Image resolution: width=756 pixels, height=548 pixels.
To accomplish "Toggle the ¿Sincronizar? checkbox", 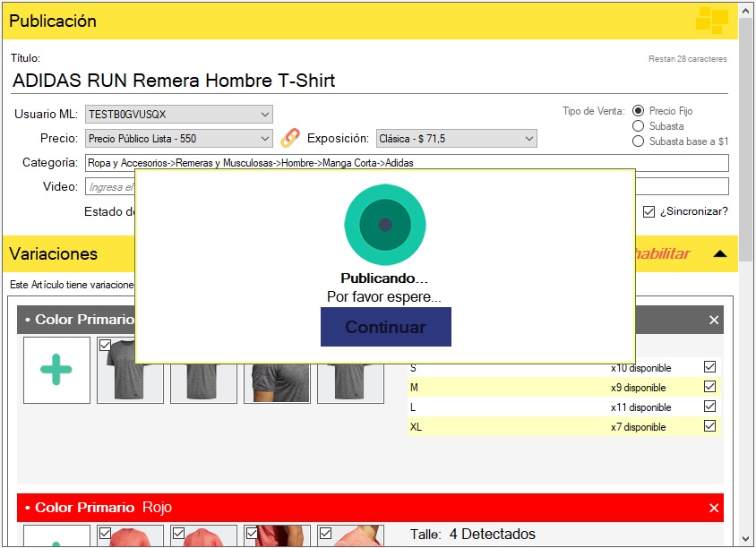I will click(649, 211).
